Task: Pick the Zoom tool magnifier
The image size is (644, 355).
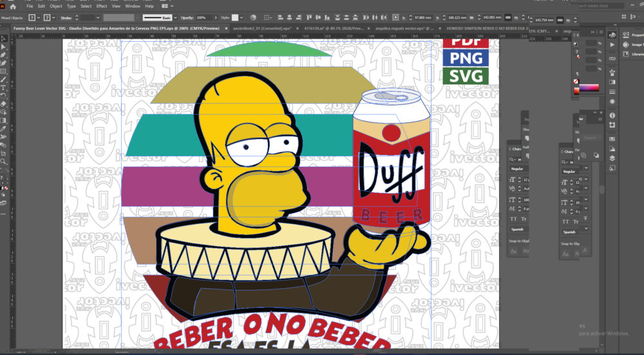Action: pyautogui.click(x=3, y=161)
